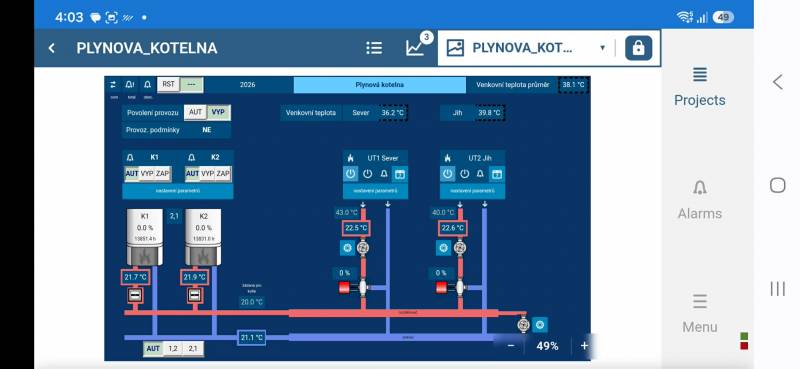
Task: Zoom in with the plus button
Action: pyautogui.click(x=584, y=346)
